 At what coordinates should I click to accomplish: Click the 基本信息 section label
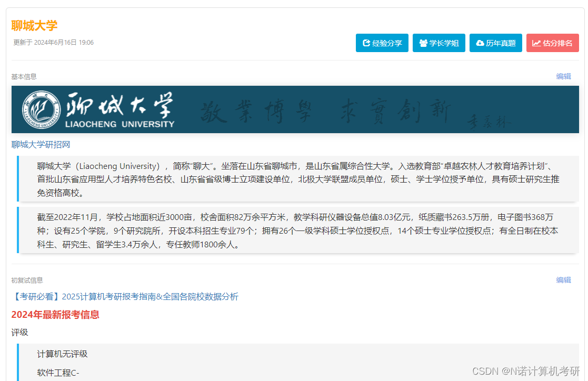24,76
